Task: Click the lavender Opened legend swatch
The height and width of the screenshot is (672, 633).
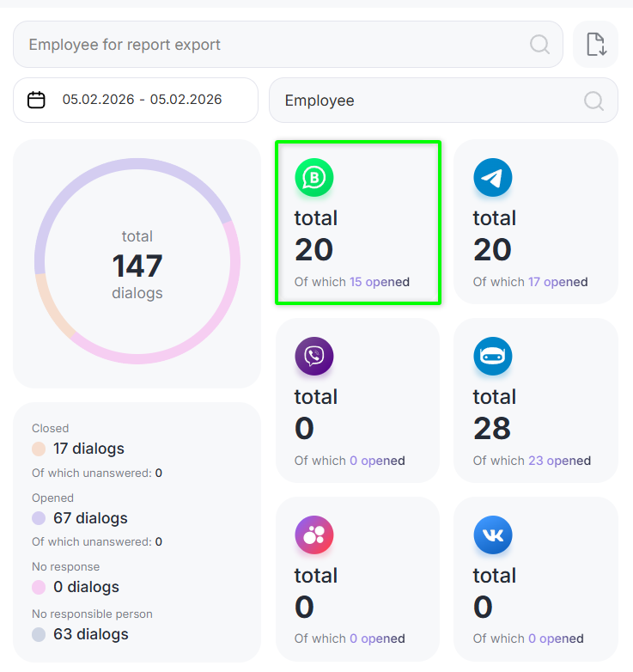Action: (x=39, y=518)
